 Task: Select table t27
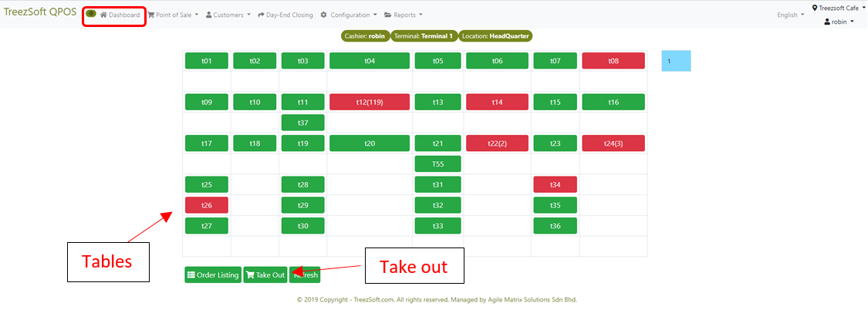click(207, 226)
